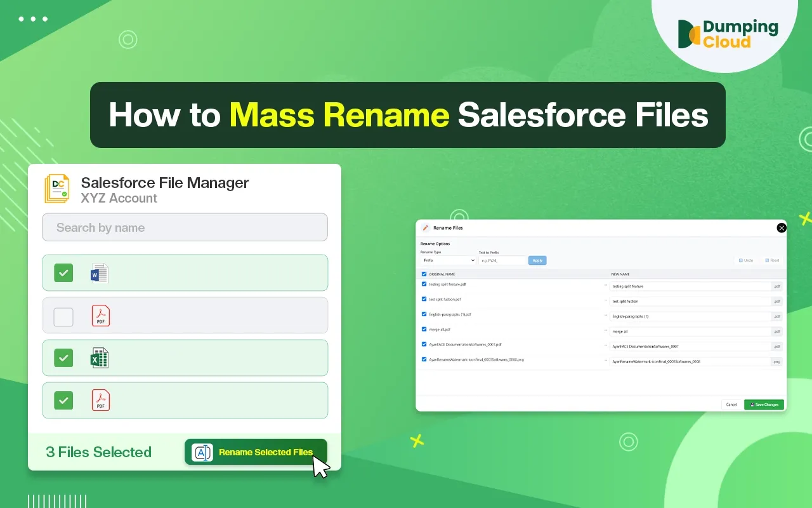812x508 pixels.
Task: Check the unchecked PDF file row checkbox
Action: coord(63,316)
